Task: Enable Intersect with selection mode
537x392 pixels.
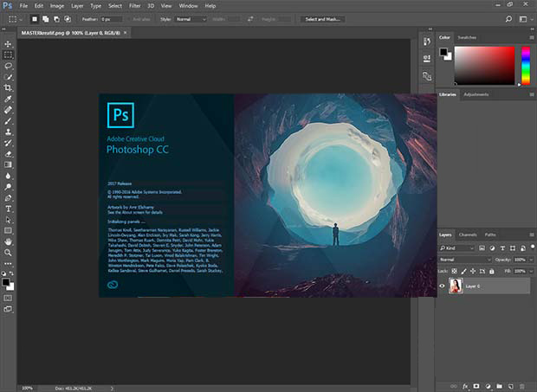Action: pos(68,19)
